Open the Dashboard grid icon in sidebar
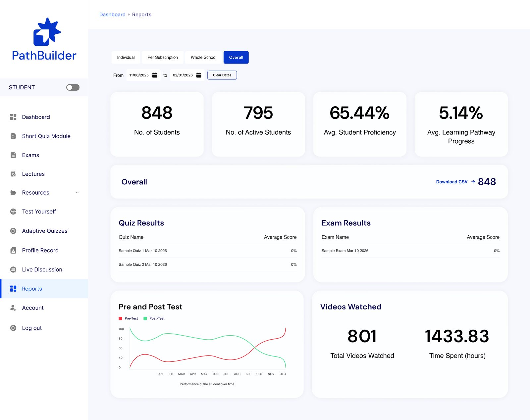Viewport: 530px width, 420px height. (13, 117)
